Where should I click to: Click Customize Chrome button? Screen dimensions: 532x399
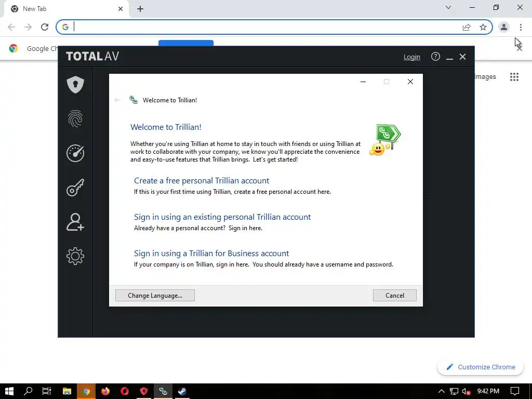tap(481, 367)
